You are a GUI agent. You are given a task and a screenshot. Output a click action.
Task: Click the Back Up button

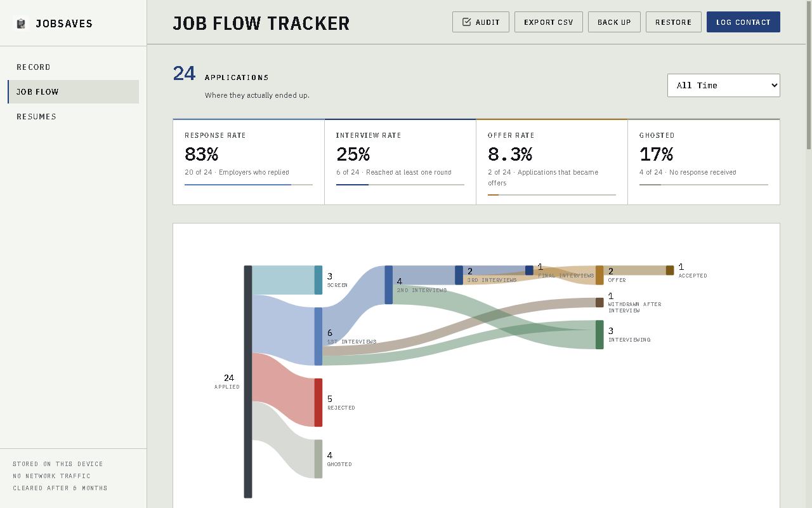click(614, 22)
